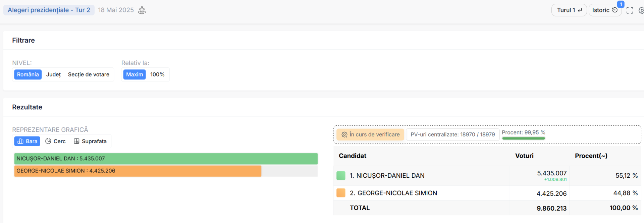644x223 pixels.
Task: Click the Istoric history clock icon
Action: (615, 10)
